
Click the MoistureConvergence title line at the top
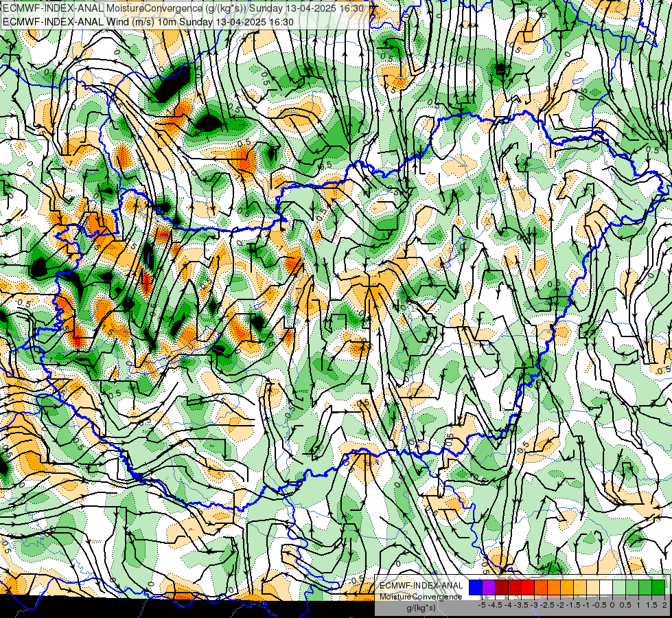[183, 8]
